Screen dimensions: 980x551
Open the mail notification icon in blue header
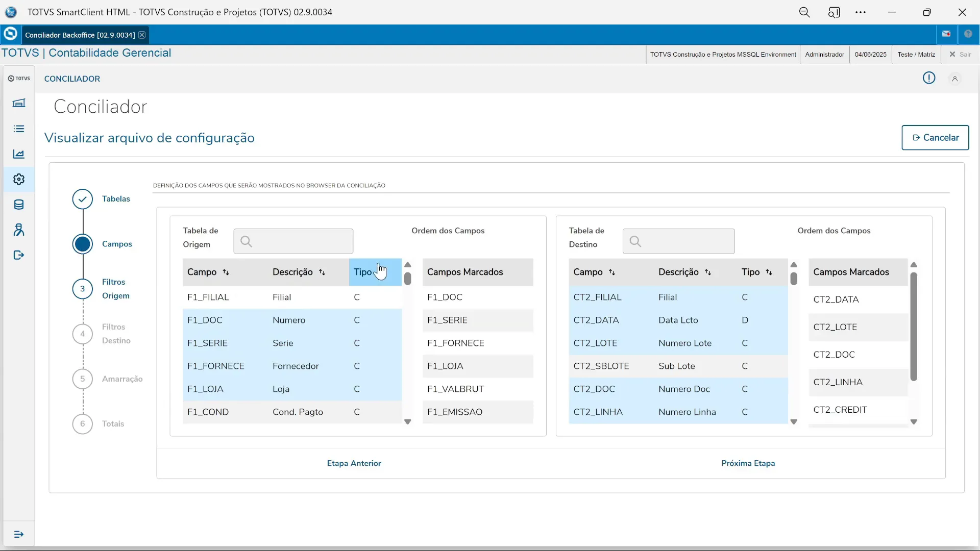[x=946, y=34]
